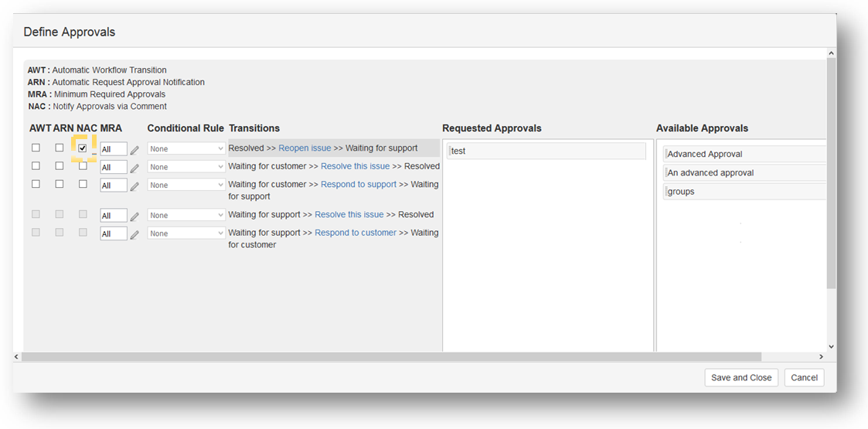Image resolution: width=868 pixels, height=429 pixels.
Task: Click Save and Close button
Action: pyautogui.click(x=740, y=378)
